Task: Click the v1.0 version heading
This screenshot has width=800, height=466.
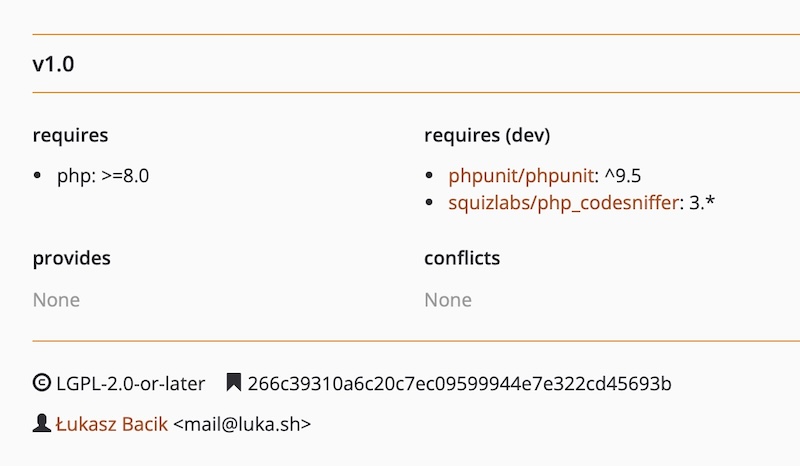Action: click(54, 65)
